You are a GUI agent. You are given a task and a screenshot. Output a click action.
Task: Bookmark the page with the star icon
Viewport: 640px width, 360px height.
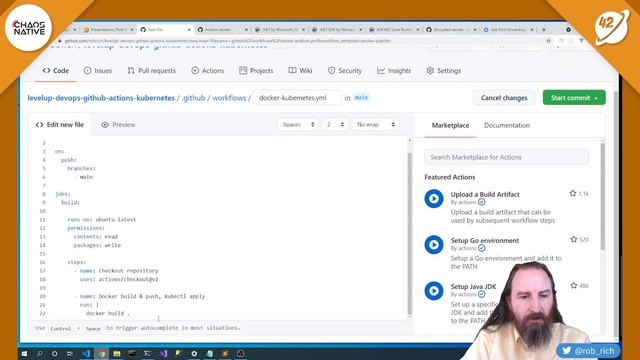click(549, 41)
